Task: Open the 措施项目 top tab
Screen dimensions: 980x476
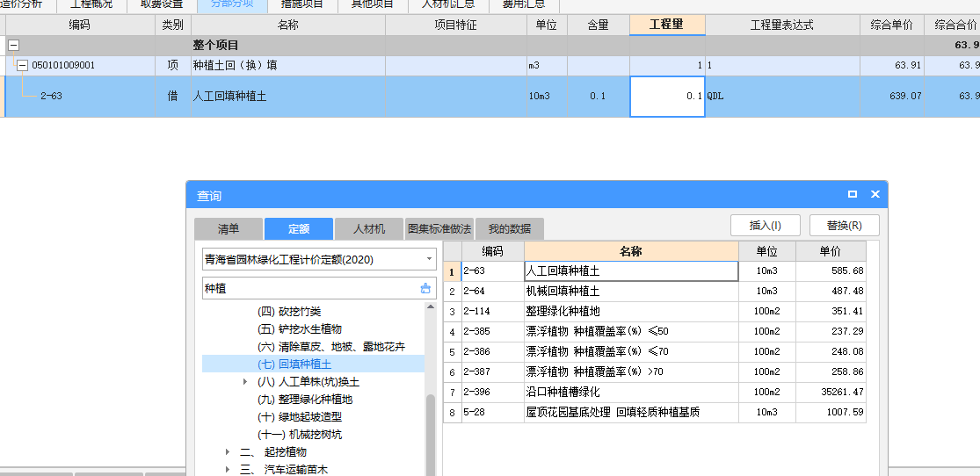Action: [302, 4]
